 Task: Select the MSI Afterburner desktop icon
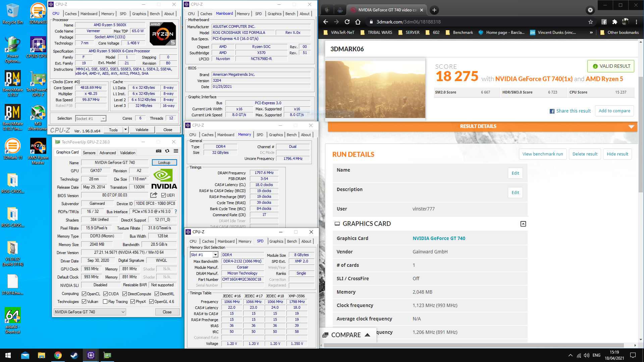click(38, 118)
